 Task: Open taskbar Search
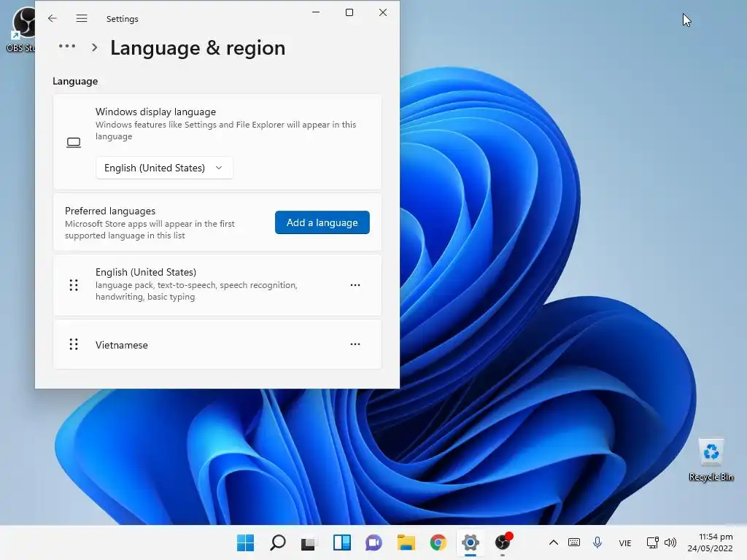tap(278, 542)
